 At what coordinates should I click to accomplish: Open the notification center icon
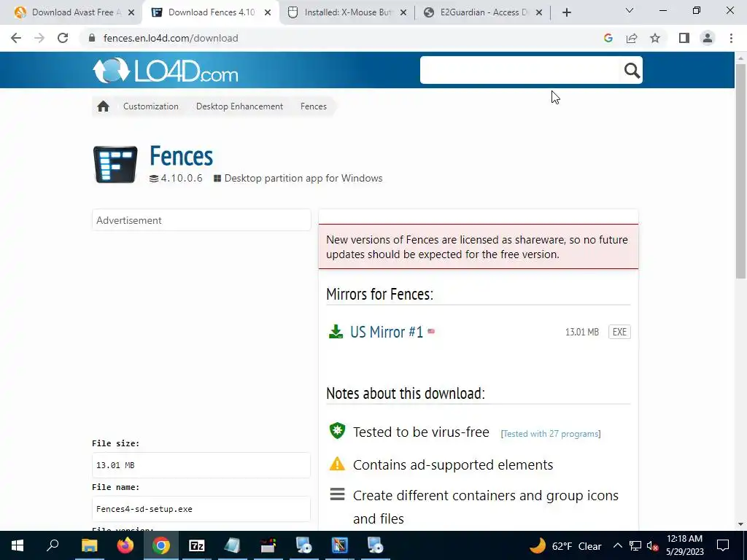[723, 545]
